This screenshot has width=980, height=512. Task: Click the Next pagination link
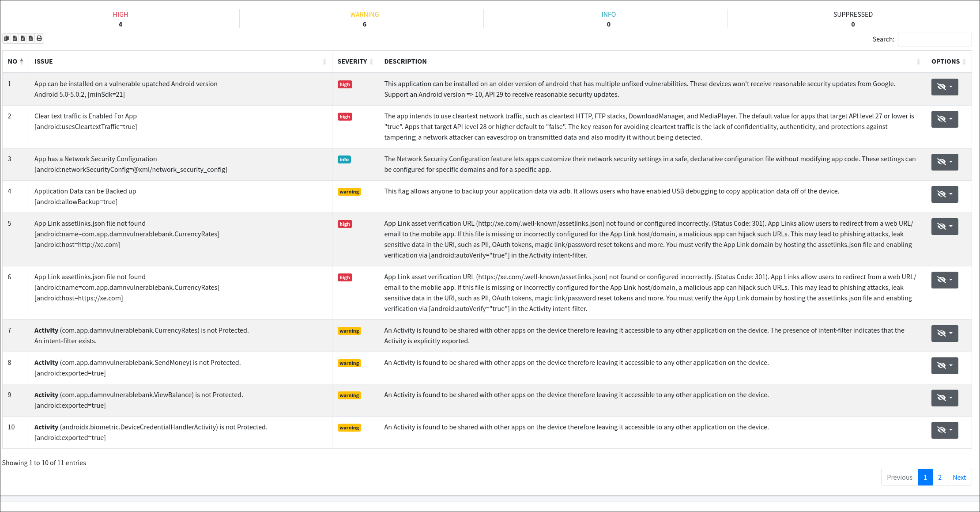point(959,477)
